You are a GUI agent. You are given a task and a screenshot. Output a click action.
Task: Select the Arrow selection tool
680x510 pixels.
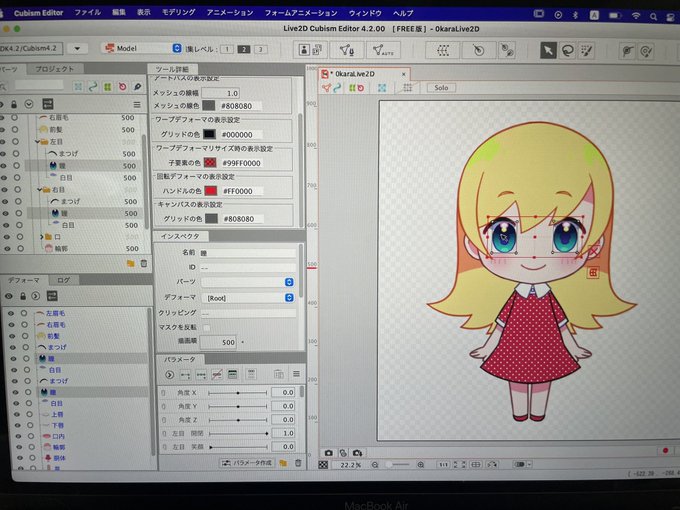(548, 50)
